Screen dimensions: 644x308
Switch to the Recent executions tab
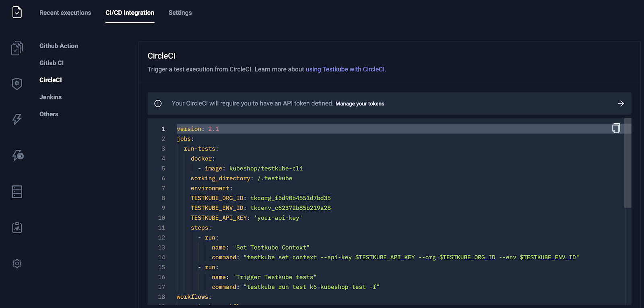(x=65, y=13)
